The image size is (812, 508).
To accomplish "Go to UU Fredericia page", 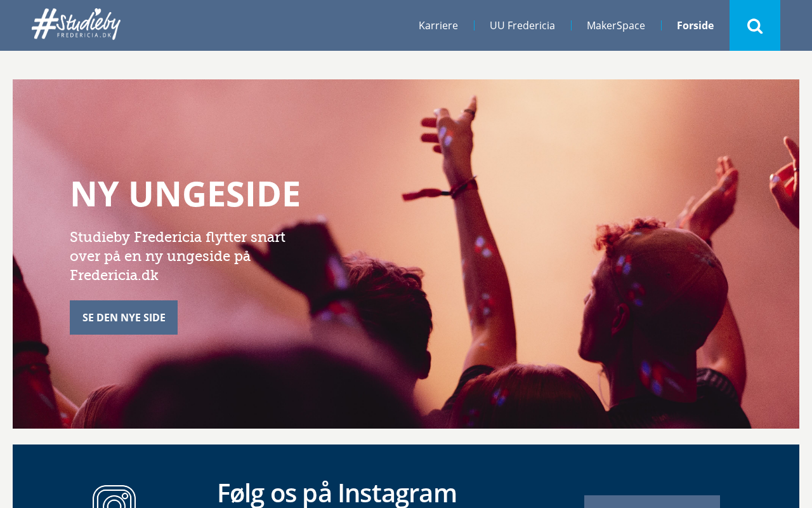I will (x=522, y=25).
